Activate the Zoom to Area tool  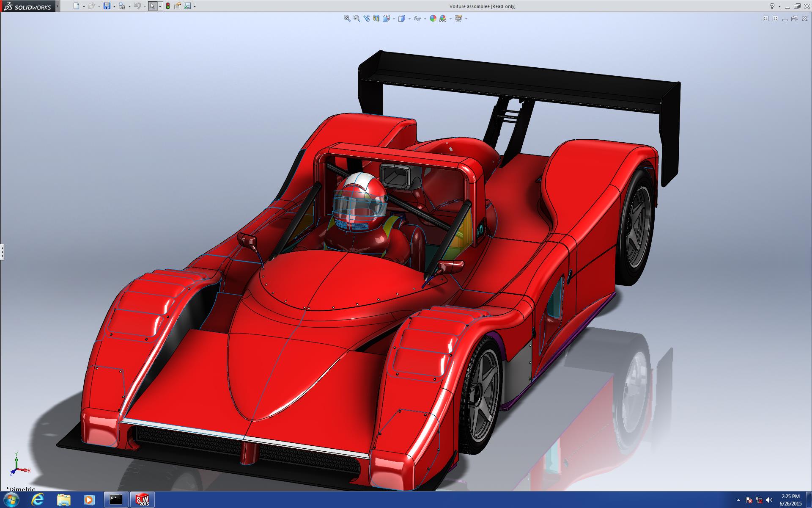357,18
